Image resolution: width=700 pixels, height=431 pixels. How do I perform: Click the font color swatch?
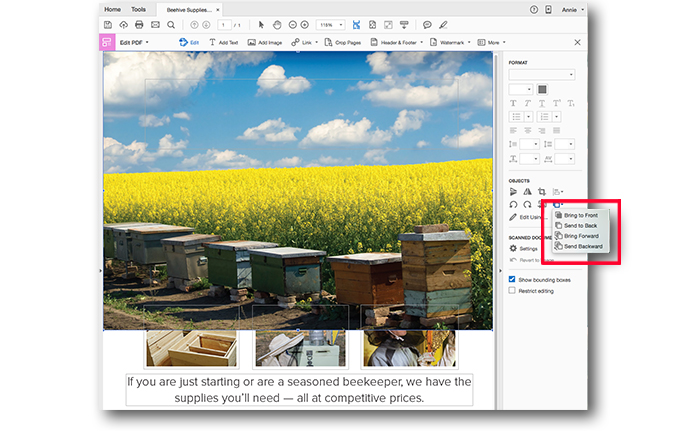pos(543,89)
